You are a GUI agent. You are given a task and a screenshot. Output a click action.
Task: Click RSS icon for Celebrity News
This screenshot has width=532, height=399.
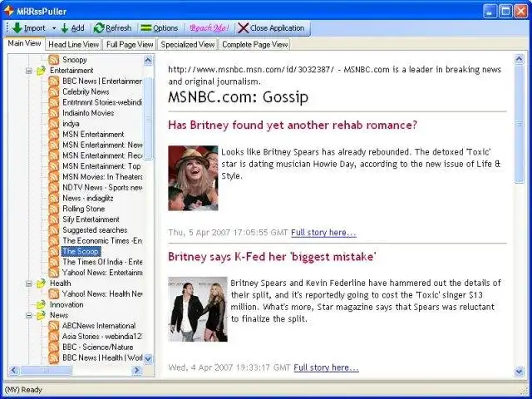pos(53,91)
